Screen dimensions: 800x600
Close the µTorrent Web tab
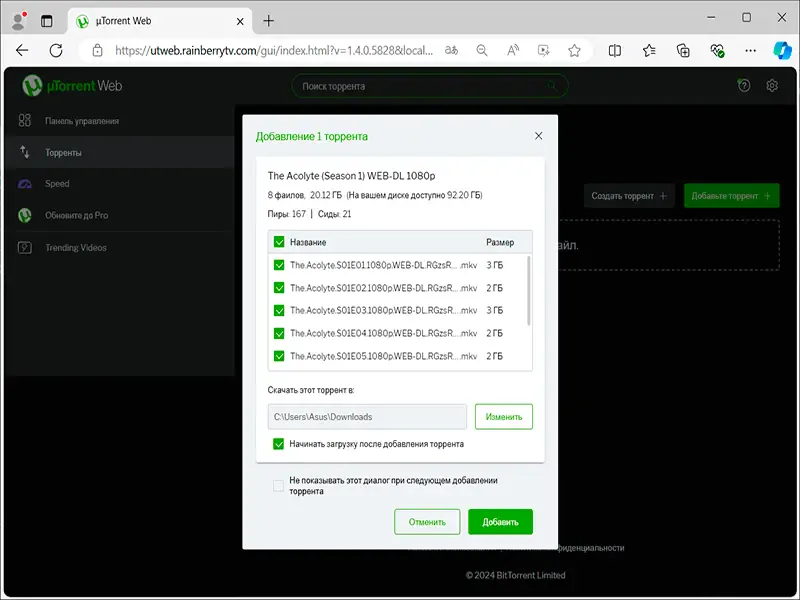(x=240, y=21)
